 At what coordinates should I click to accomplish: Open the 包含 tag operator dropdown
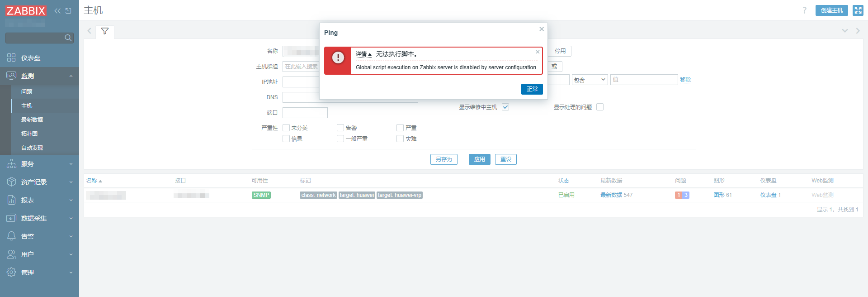pyautogui.click(x=590, y=80)
